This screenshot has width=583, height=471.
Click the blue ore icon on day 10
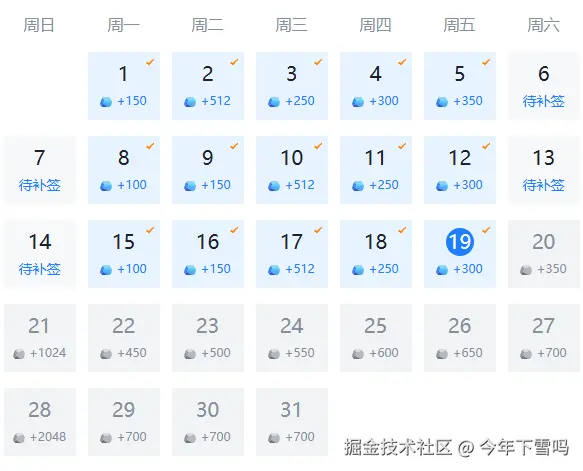[x=274, y=186]
